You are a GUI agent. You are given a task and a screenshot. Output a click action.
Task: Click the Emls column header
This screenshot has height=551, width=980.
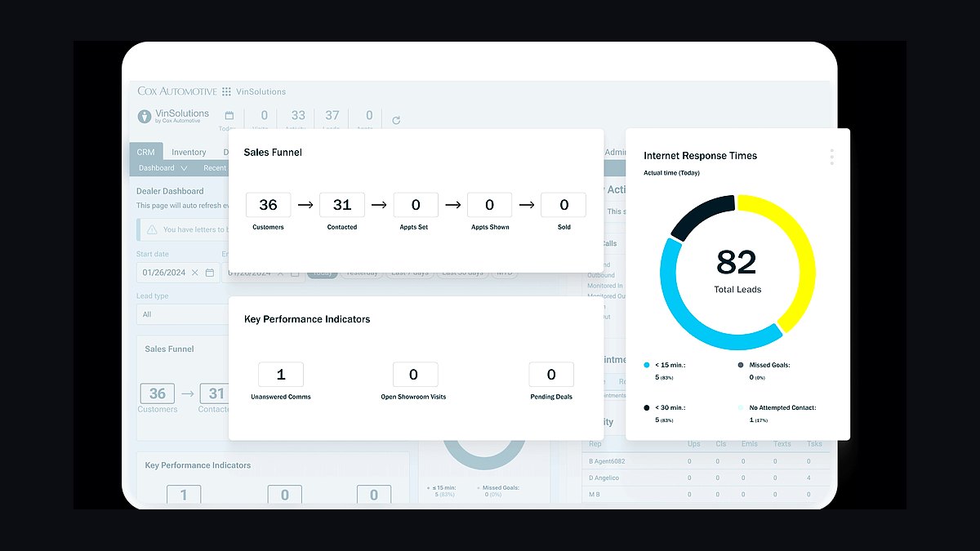click(x=748, y=444)
